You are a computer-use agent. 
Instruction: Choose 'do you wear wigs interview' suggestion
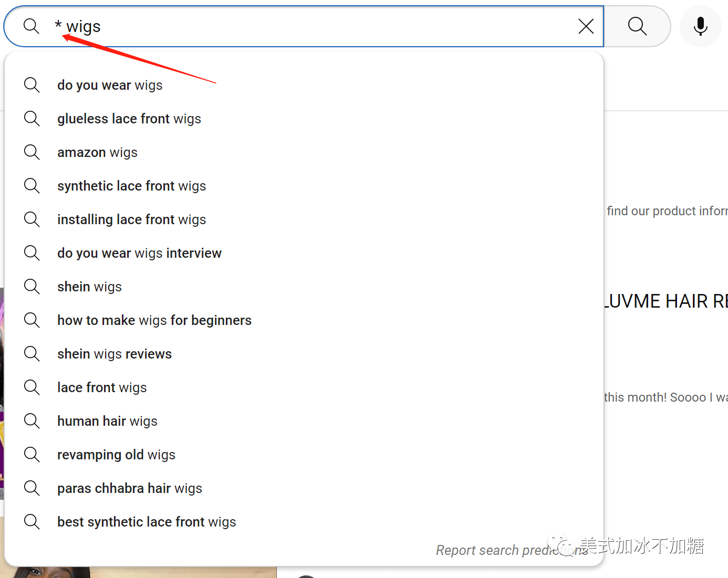tap(139, 253)
